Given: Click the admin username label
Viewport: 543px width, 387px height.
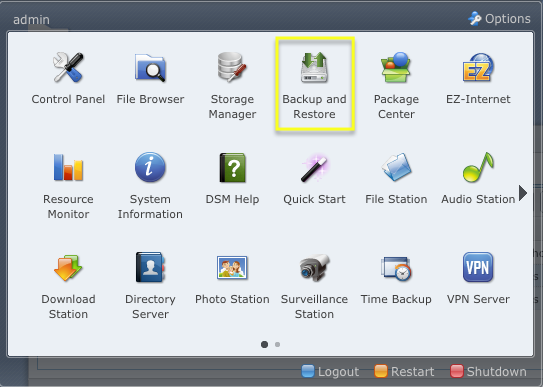Looking at the screenshot, I should [32, 20].
